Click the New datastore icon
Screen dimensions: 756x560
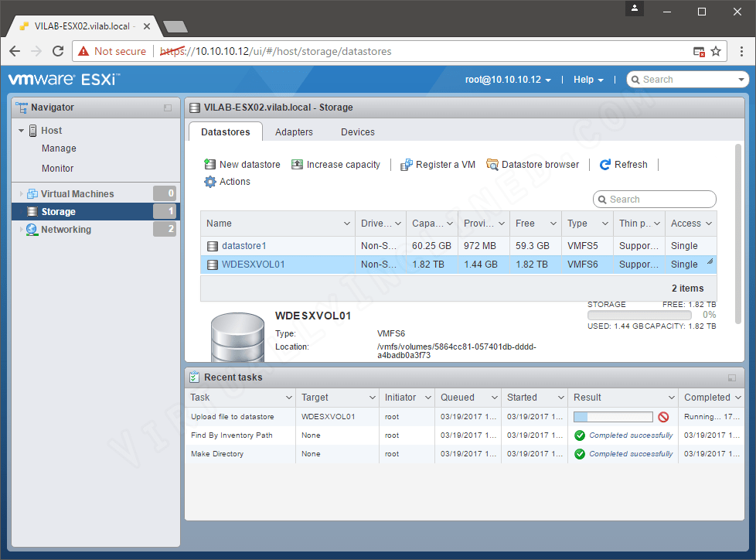click(209, 165)
